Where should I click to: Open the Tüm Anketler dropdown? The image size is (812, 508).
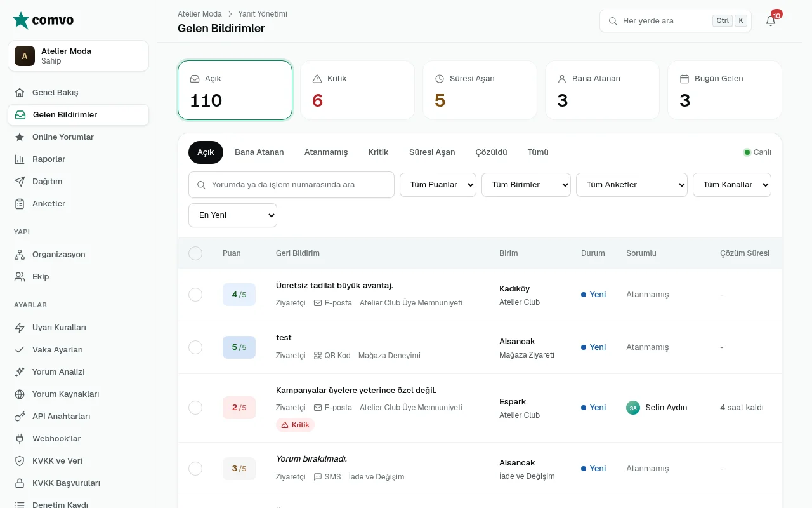[632, 185]
